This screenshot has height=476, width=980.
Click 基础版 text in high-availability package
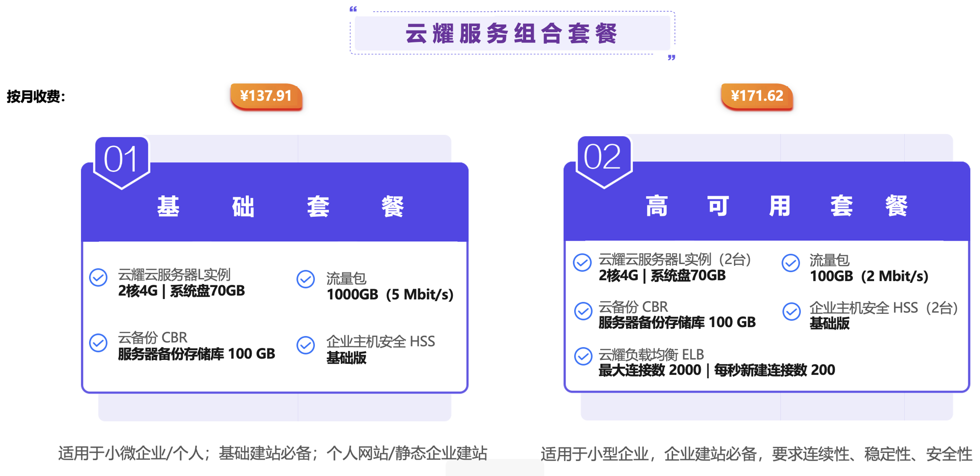[829, 323]
